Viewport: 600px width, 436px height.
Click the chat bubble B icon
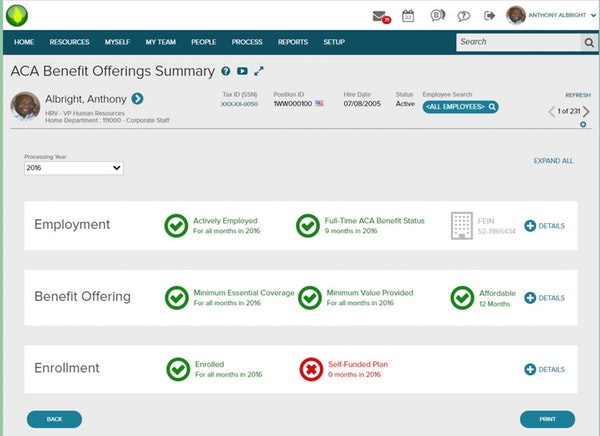tap(437, 16)
